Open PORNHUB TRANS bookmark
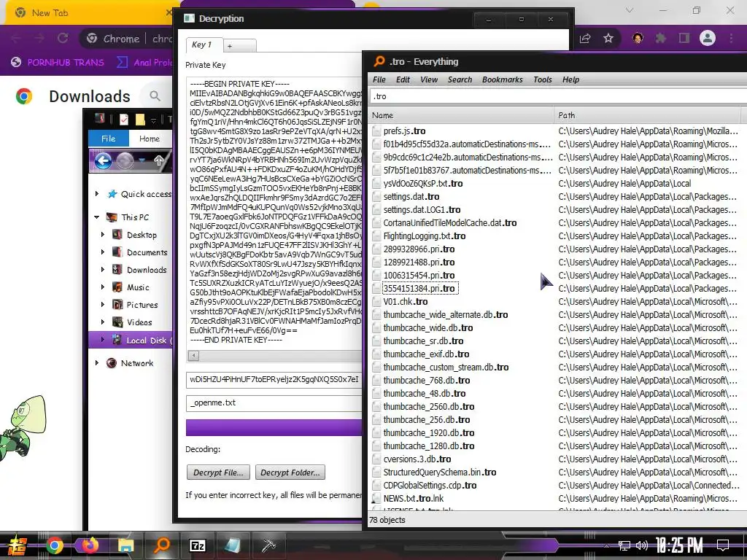The width and height of the screenshot is (747, 560). point(58,63)
